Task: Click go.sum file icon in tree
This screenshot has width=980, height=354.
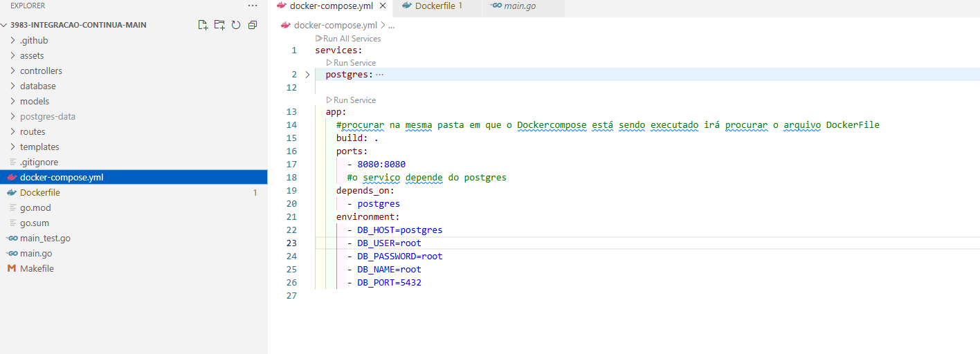Action: point(13,223)
